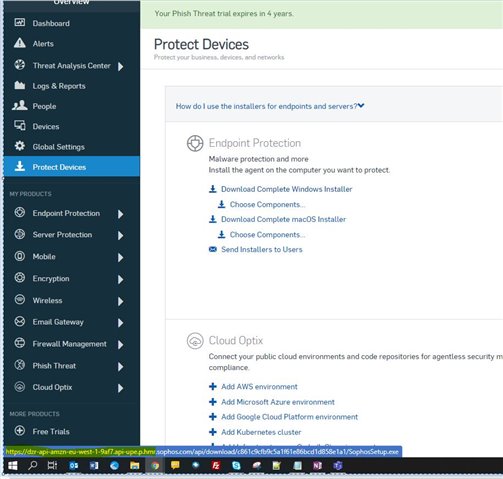
Task: Click Add Microsoft Azure environment link
Action: (278, 402)
